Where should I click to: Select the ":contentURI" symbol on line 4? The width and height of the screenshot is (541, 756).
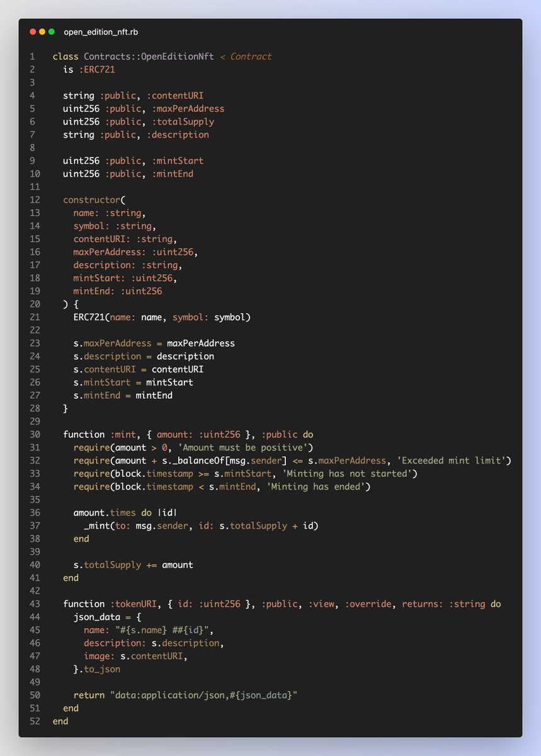175,96
